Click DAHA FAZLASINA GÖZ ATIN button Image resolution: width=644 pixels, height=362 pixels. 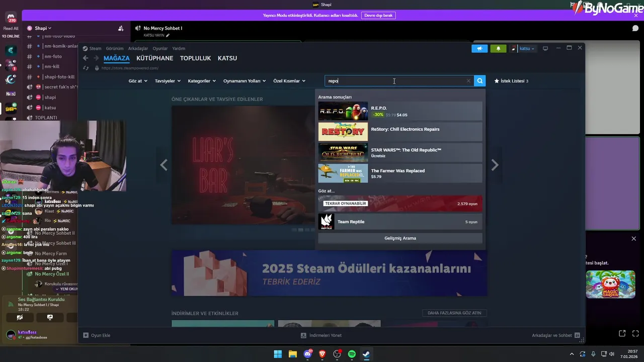tap(454, 313)
